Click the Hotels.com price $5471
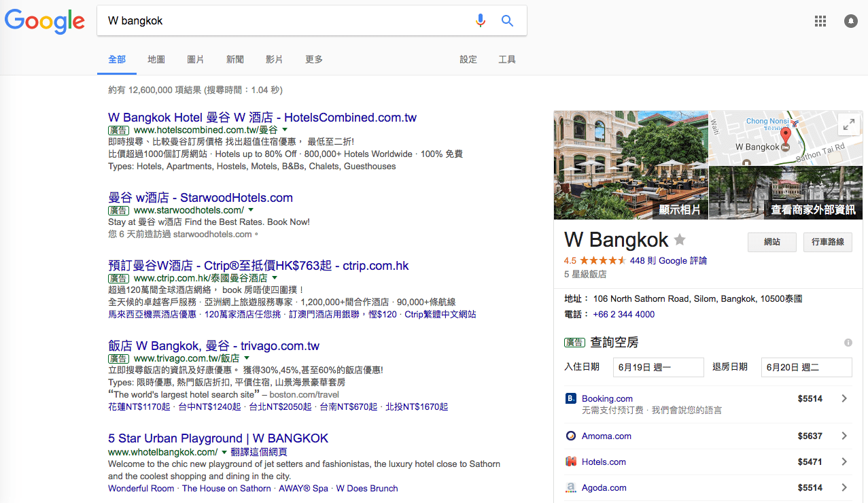The height and width of the screenshot is (503, 868). (810, 462)
